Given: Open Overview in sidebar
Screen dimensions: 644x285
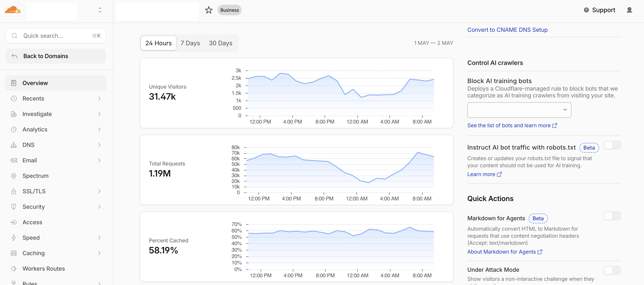Looking at the screenshot, I should click(56, 83).
